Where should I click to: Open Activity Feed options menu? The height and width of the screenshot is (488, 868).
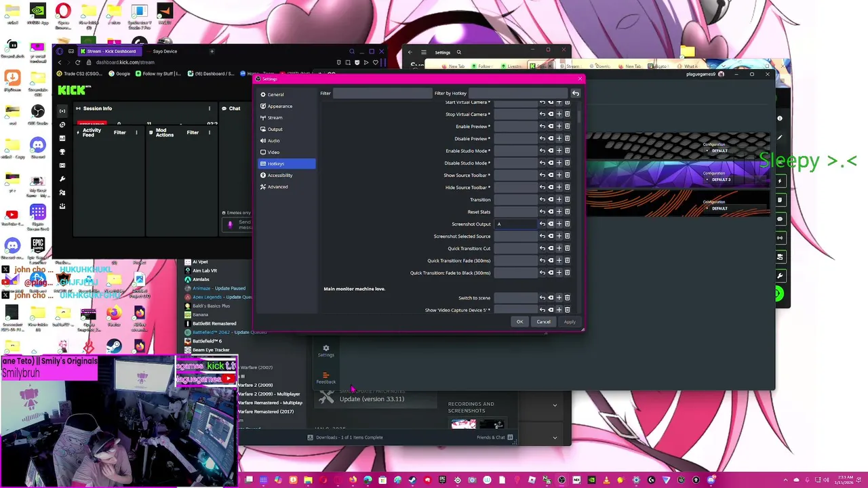136,132
